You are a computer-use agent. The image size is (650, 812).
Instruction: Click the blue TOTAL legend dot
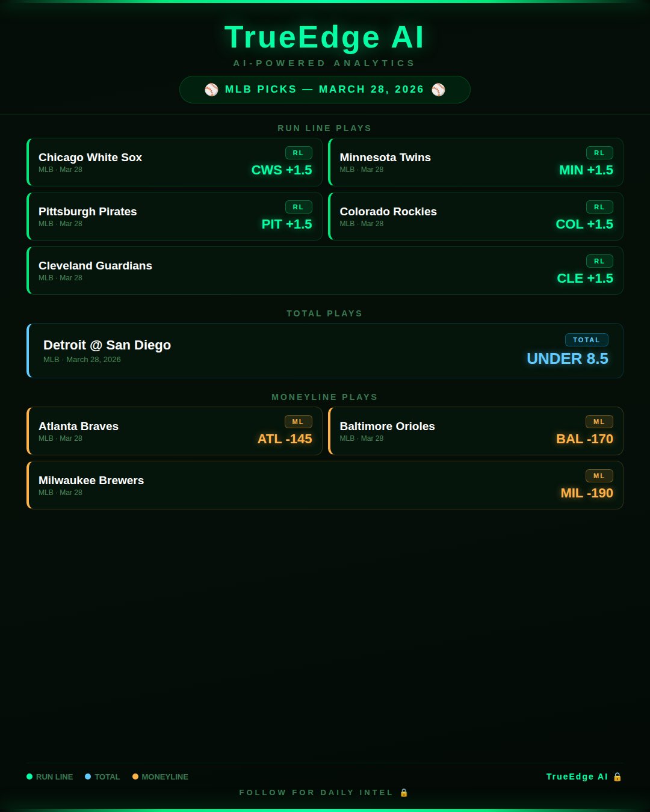(88, 777)
